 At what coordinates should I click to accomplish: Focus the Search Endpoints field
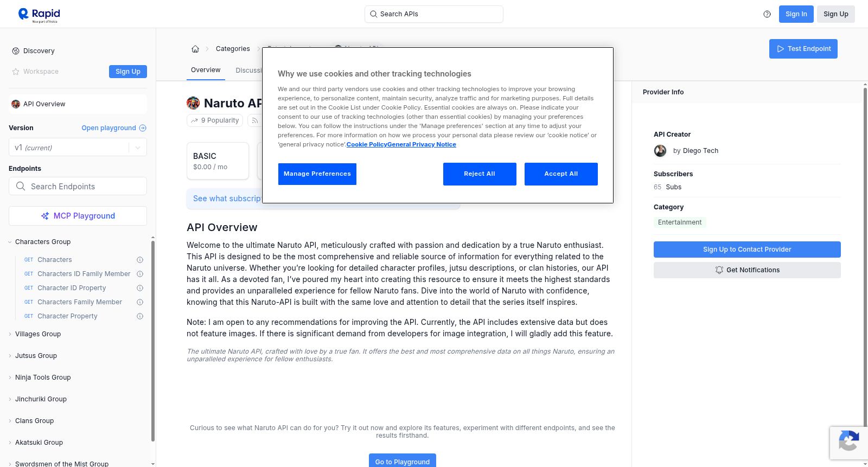(78, 186)
